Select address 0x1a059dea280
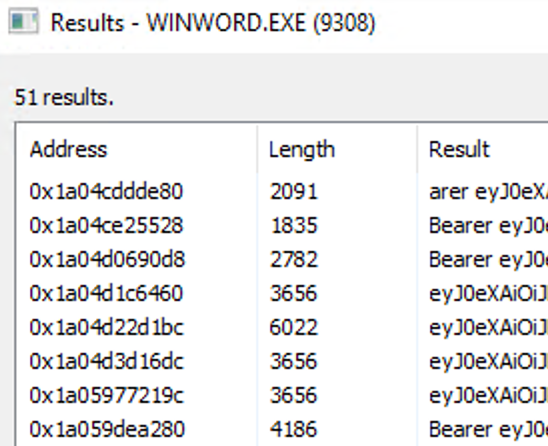548x446 pixels. [x=107, y=429]
